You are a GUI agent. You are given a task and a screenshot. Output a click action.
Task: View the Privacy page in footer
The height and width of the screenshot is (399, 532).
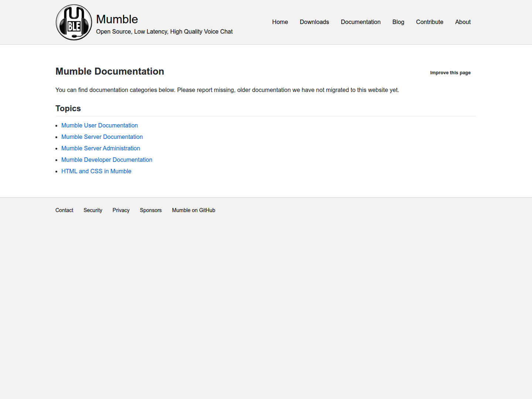tap(121, 210)
